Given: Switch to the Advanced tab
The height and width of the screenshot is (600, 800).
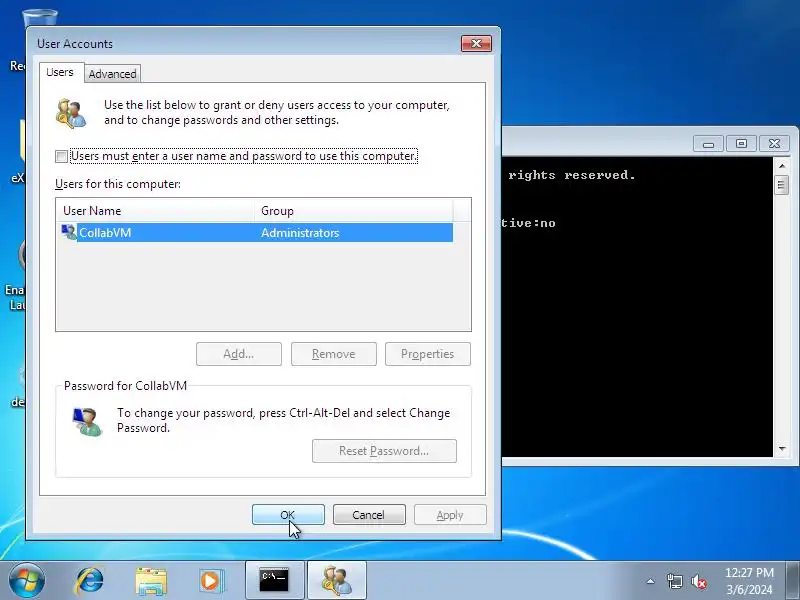Looking at the screenshot, I should click(112, 74).
